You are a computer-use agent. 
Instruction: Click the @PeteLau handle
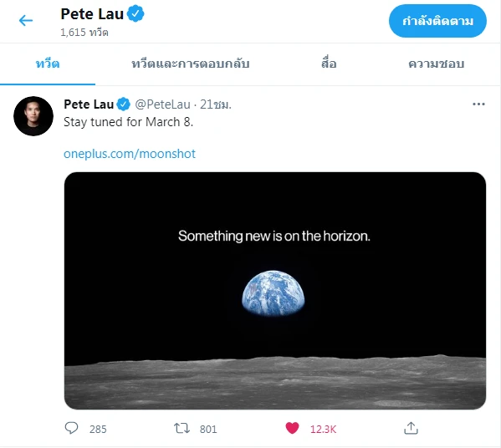(x=162, y=104)
